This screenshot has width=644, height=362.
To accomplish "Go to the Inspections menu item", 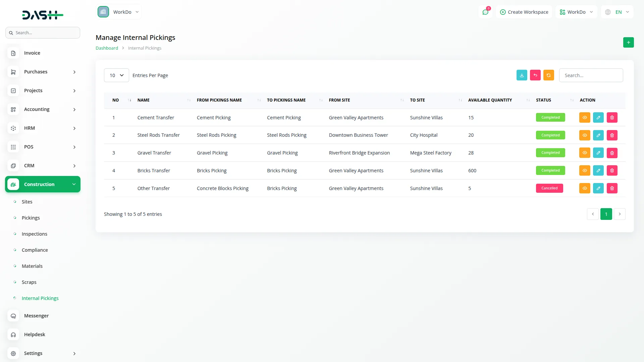I will (35, 234).
